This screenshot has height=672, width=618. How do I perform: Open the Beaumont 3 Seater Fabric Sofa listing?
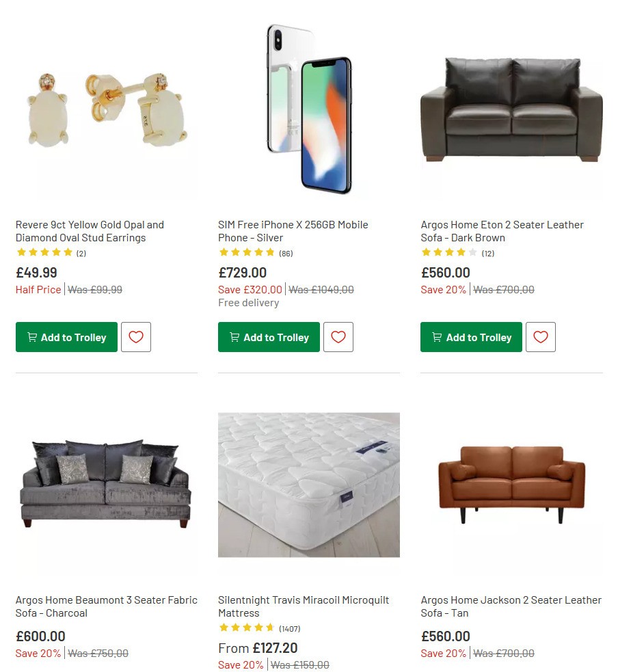click(x=106, y=606)
